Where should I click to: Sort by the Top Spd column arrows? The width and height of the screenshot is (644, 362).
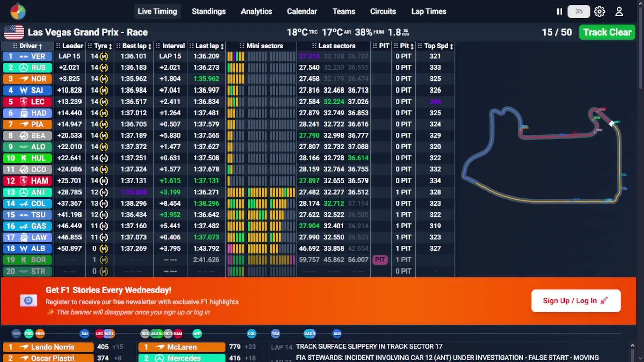click(451, 46)
